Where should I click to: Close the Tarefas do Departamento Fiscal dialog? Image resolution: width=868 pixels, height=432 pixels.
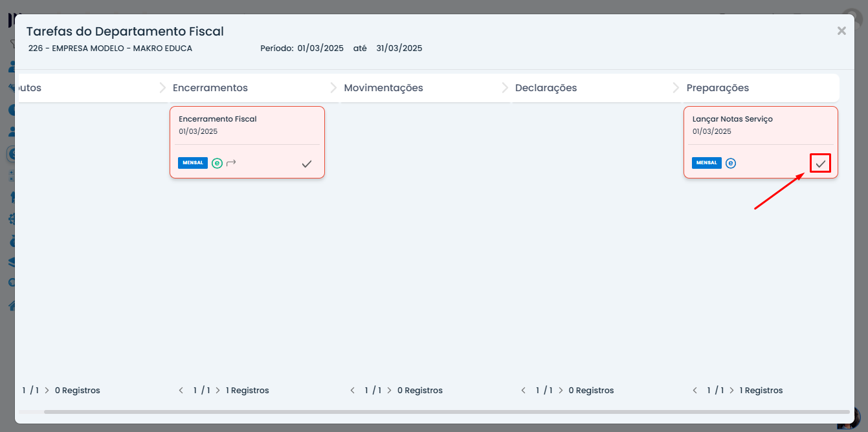tap(841, 30)
